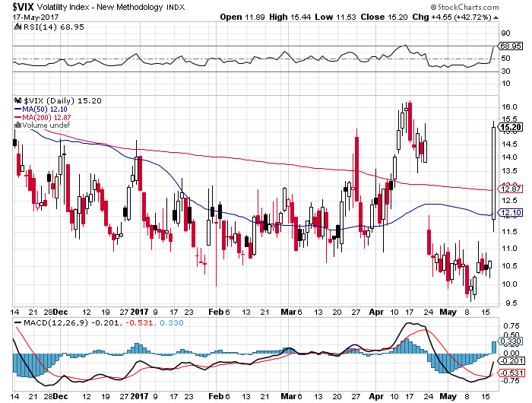This screenshot has width=532, height=403.
Task: Click the $VIX (Daily) 15.20 legend label
Action: pyautogui.click(x=63, y=101)
